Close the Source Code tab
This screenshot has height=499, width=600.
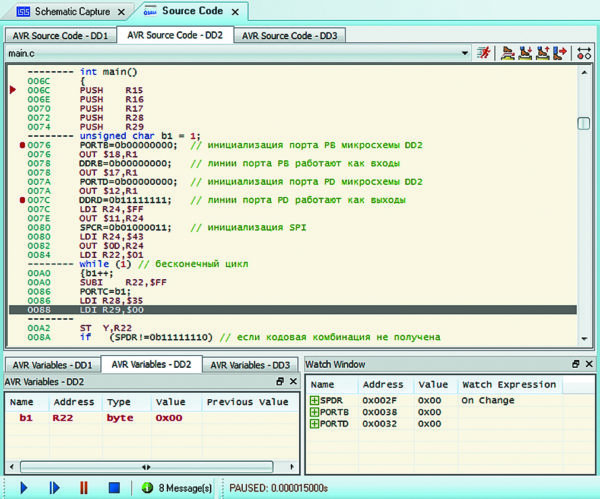coord(235,12)
